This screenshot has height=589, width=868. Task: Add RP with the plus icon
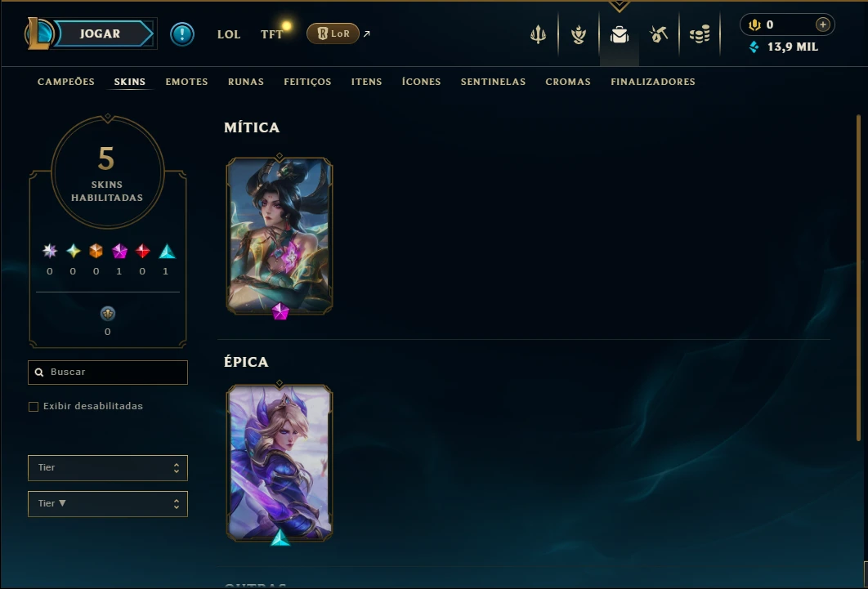[822, 25]
